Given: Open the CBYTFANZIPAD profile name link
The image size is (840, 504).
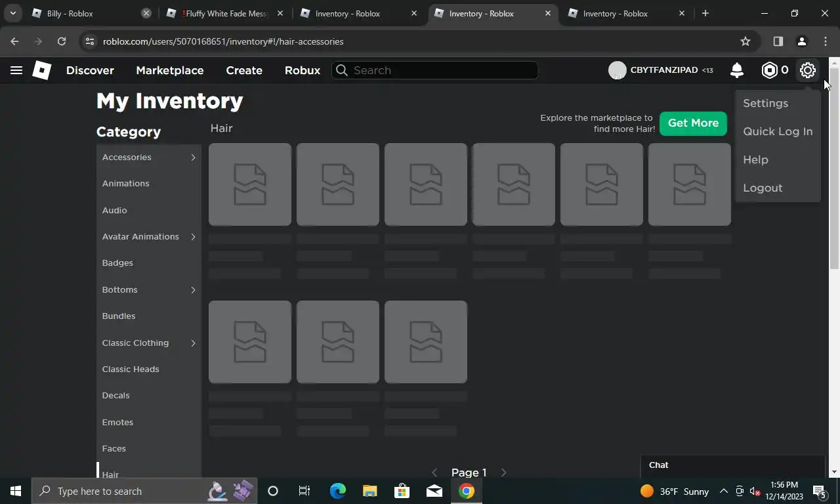Looking at the screenshot, I should [664, 70].
